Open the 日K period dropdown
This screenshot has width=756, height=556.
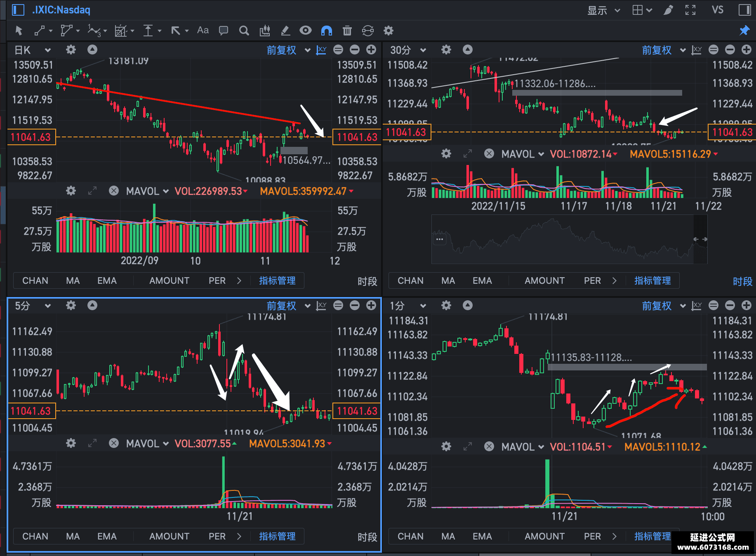click(x=33, y=50)
